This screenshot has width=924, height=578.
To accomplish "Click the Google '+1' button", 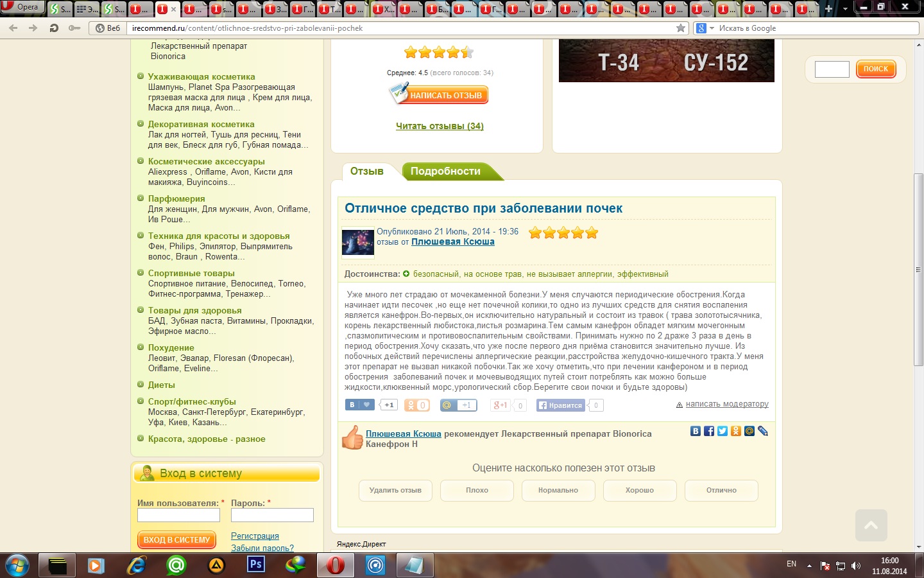I will tap(500, 405).
